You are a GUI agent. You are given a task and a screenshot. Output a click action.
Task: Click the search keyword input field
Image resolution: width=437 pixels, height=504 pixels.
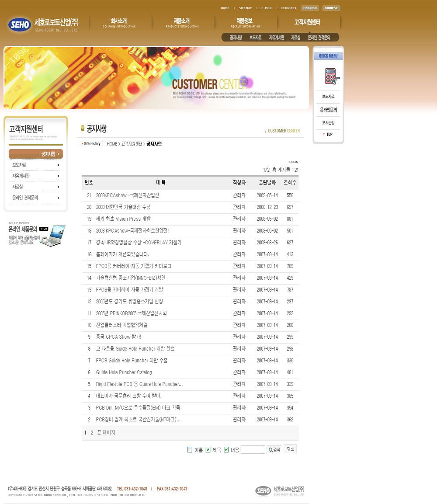tap(253, 449)
